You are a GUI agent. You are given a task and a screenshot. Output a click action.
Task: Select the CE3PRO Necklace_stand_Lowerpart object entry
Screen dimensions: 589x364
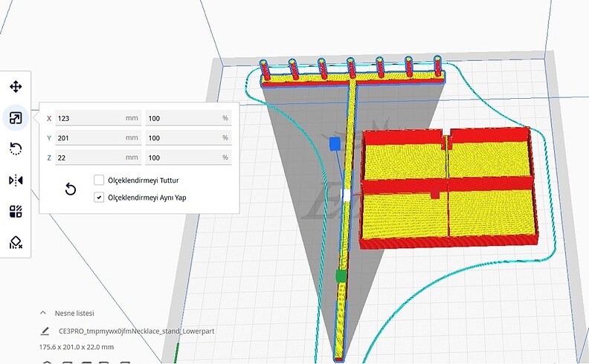pyautogui.click(x=135, y=331)
